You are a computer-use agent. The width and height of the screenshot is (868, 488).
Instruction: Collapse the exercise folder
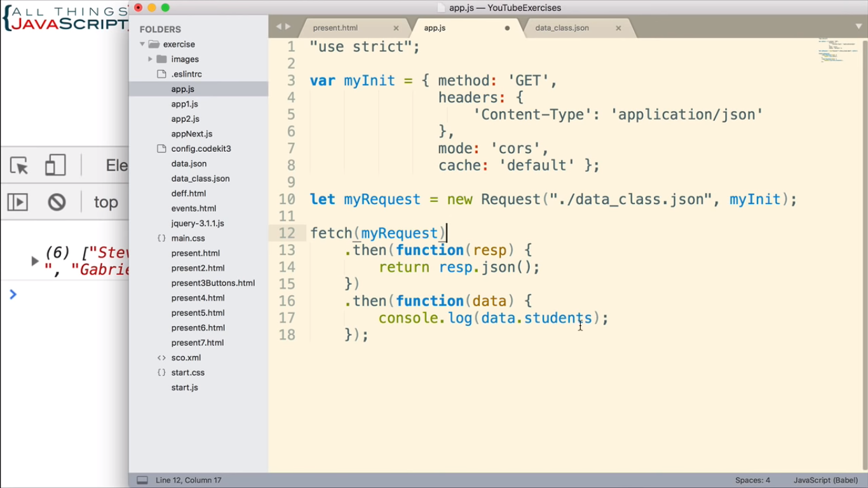click(x=142, y=44)
